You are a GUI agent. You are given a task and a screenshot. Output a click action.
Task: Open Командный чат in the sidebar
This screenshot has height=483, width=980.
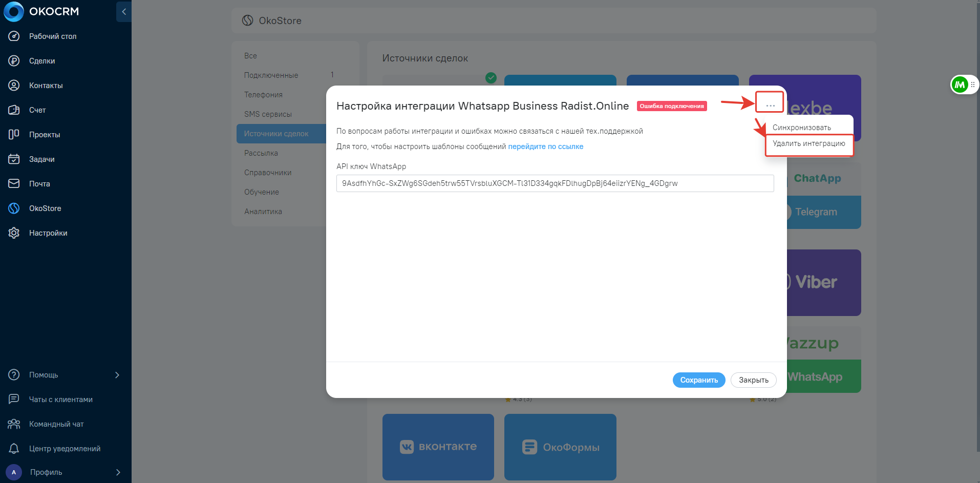[56, 424]
